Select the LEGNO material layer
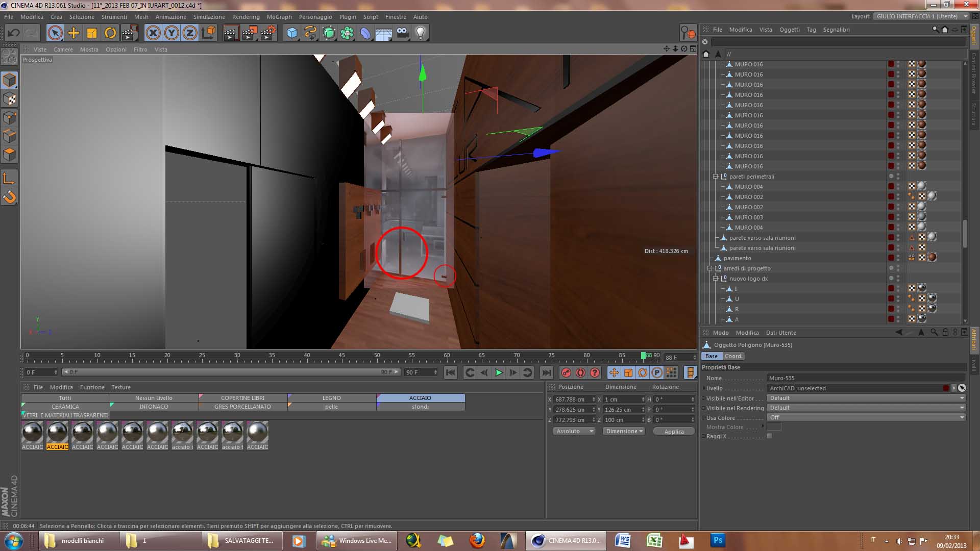 (331, 398)
